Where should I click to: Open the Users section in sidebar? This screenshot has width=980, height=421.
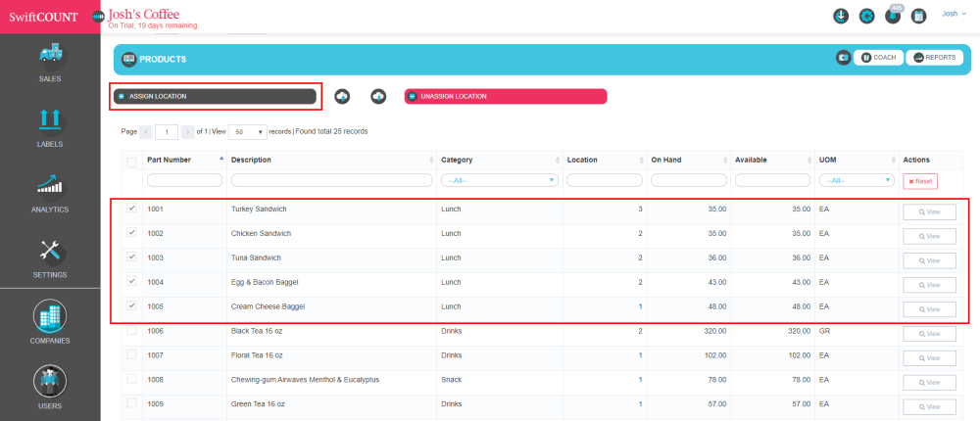[50, 388]
